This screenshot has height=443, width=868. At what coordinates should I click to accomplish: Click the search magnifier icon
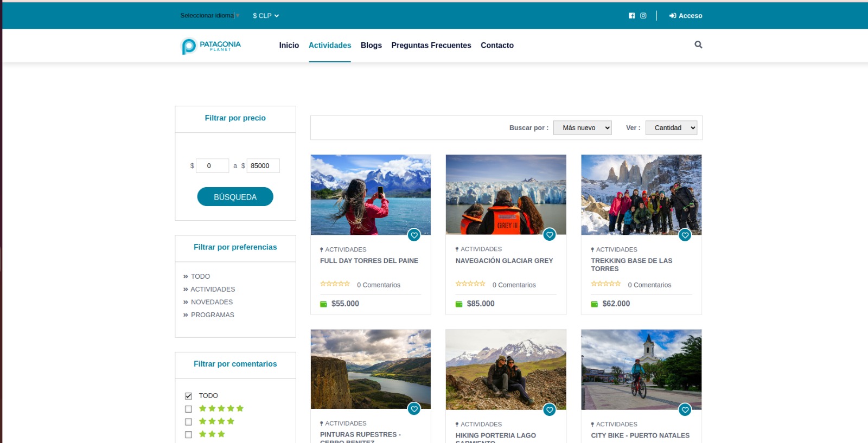tap(698, 45)
